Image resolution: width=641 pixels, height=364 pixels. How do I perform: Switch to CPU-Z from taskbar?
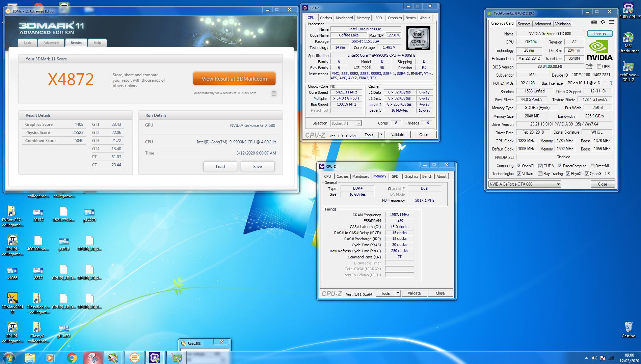pos(155,358)
